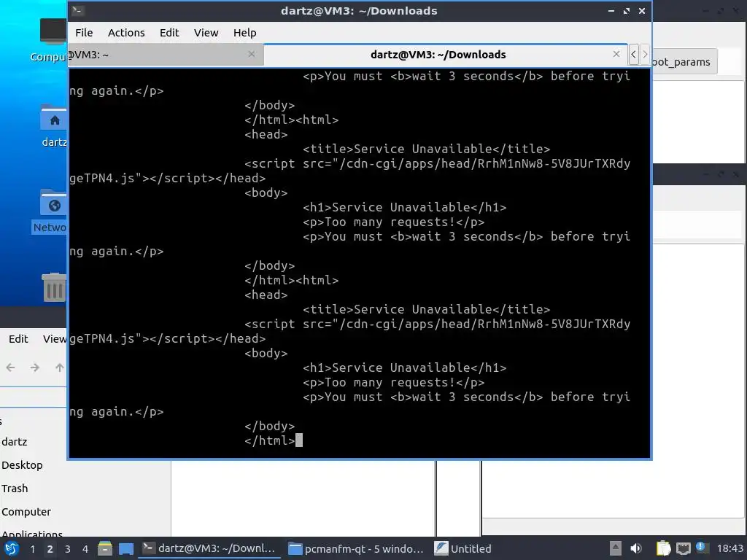Viewport: 747px width, 560px height.
Task: Click the boot_params tab in background window
Action: click(684, 62)
